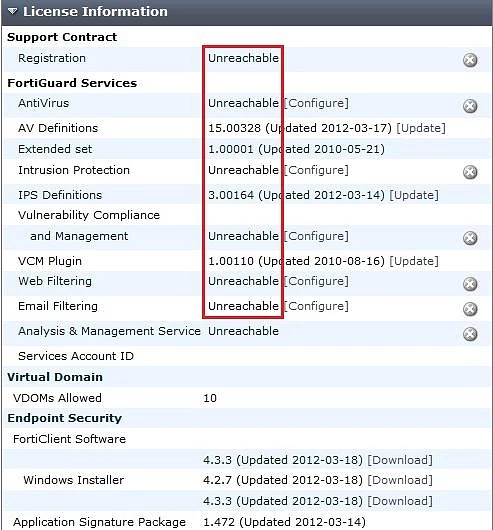Select IPS Definitions version 3.00164 text
The height and width of the screenshot is (530, 493).
pos(231,195)
